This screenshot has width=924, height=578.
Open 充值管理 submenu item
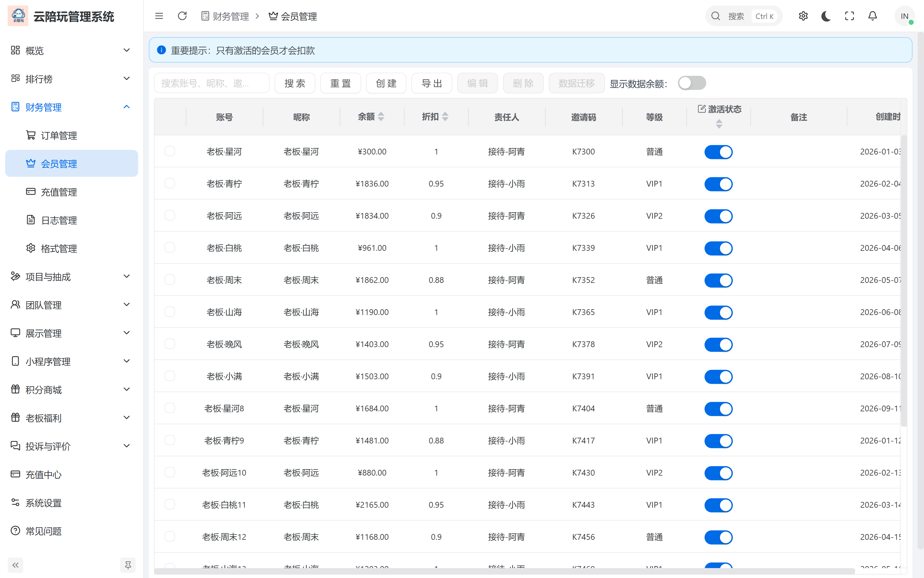(72, 192)
